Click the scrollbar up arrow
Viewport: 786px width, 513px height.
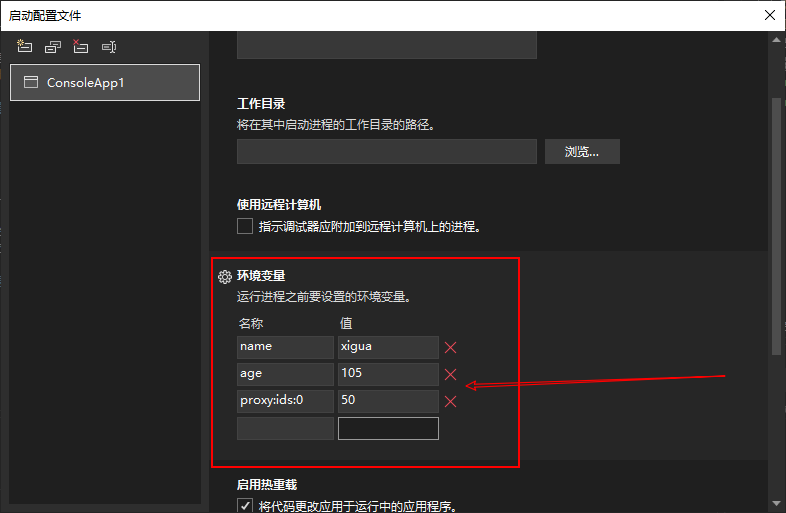click(x=776, y=40)
